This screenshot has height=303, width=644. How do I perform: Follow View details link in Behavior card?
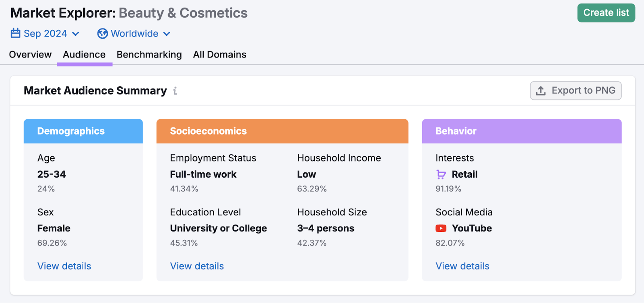coord(462,266)
